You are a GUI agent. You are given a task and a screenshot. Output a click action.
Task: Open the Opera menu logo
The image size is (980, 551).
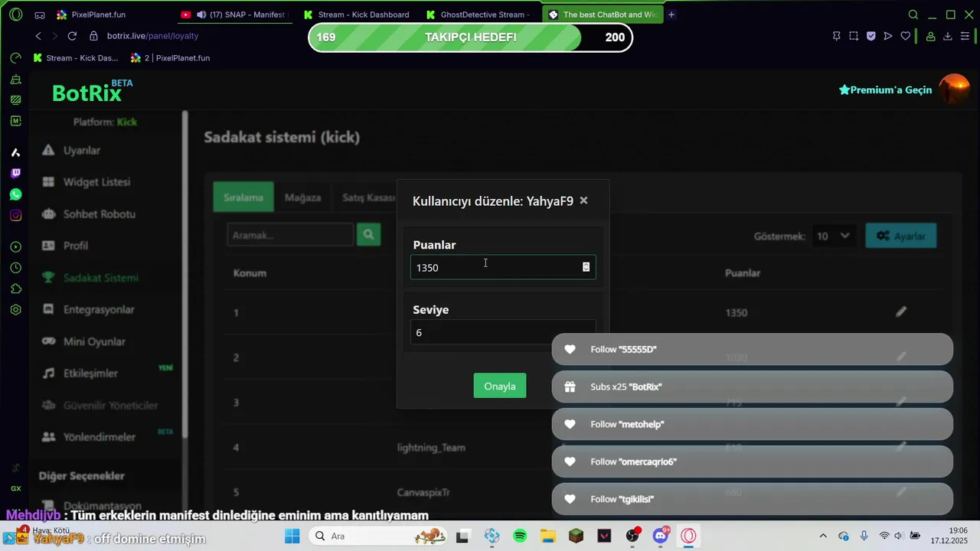point(15,15)
